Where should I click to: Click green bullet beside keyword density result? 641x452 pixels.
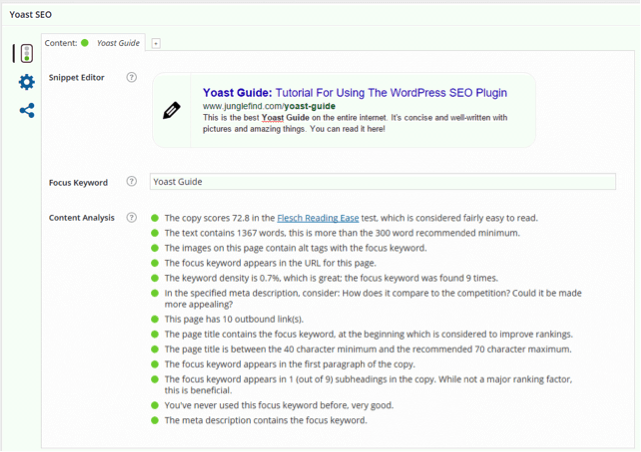coord(155,278)
